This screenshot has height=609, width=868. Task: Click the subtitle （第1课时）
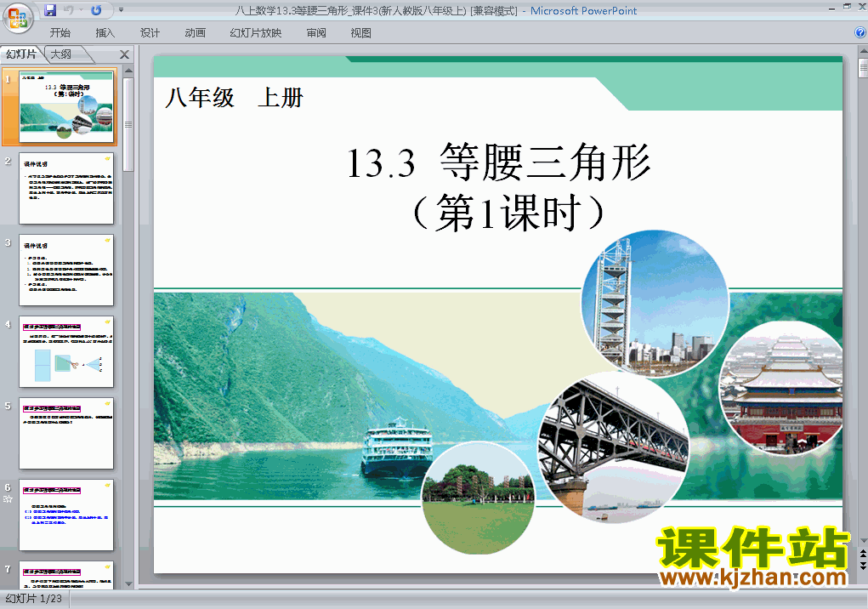coord(508,213)
